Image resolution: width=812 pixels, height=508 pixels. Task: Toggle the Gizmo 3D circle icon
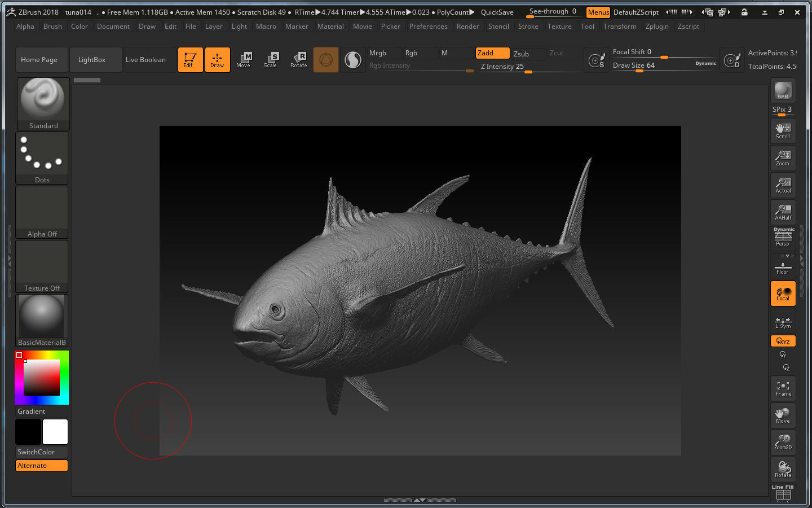coord(326,60)
